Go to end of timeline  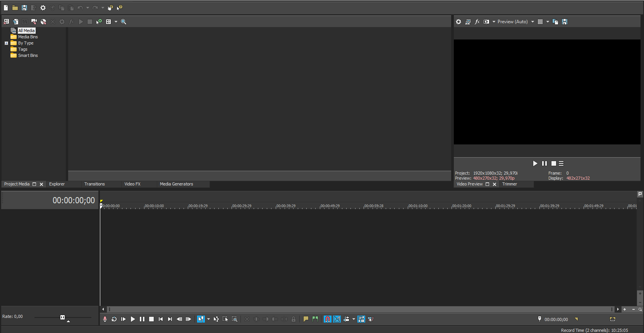tap(170, 319)
